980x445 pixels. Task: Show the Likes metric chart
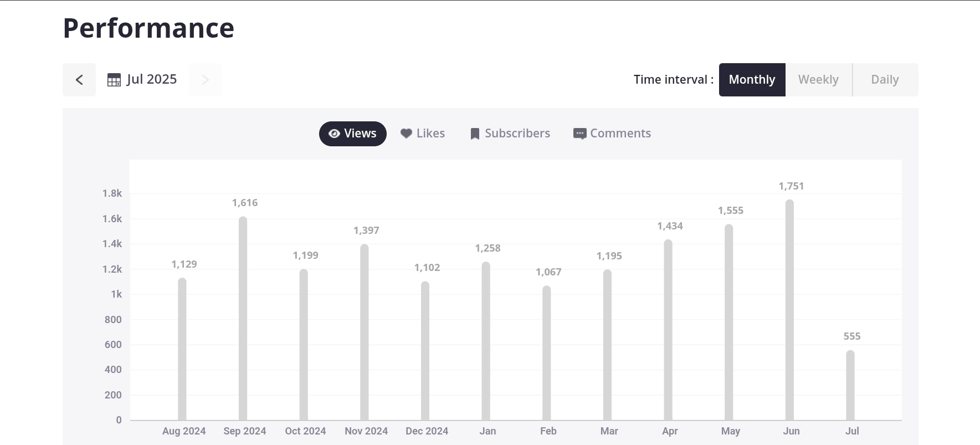point(430,134)
